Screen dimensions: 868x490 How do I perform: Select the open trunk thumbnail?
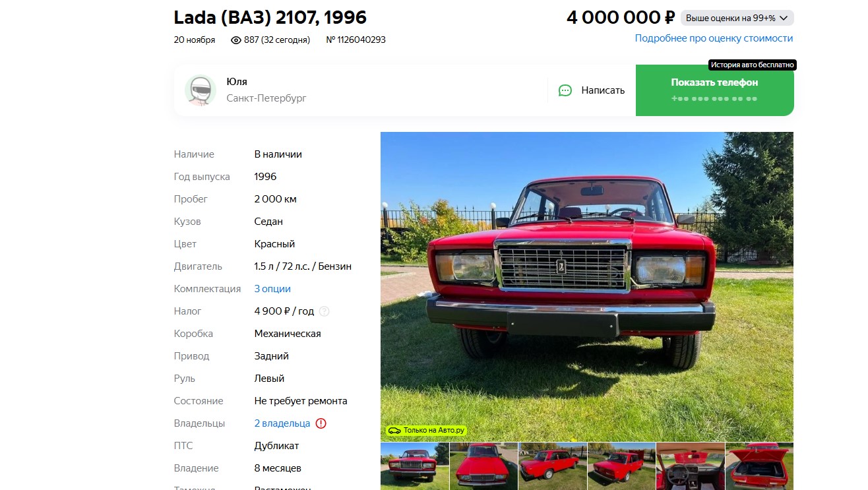pyautogui.click(x=759, y=466)
